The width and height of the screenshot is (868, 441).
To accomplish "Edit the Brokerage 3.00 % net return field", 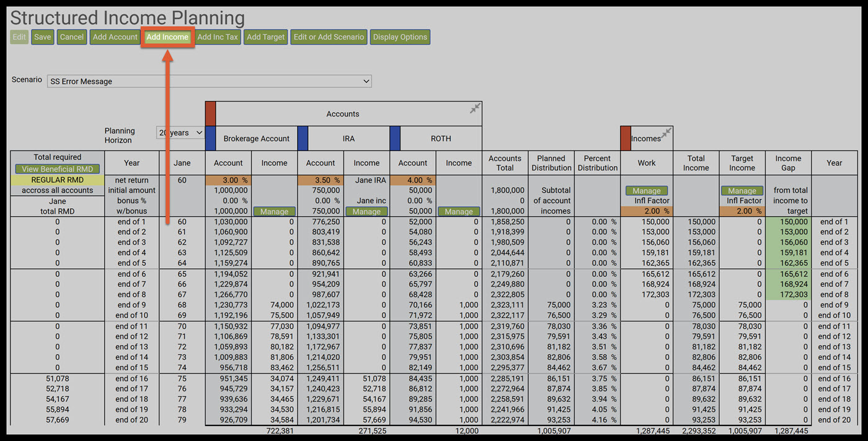I will point(228,180).
